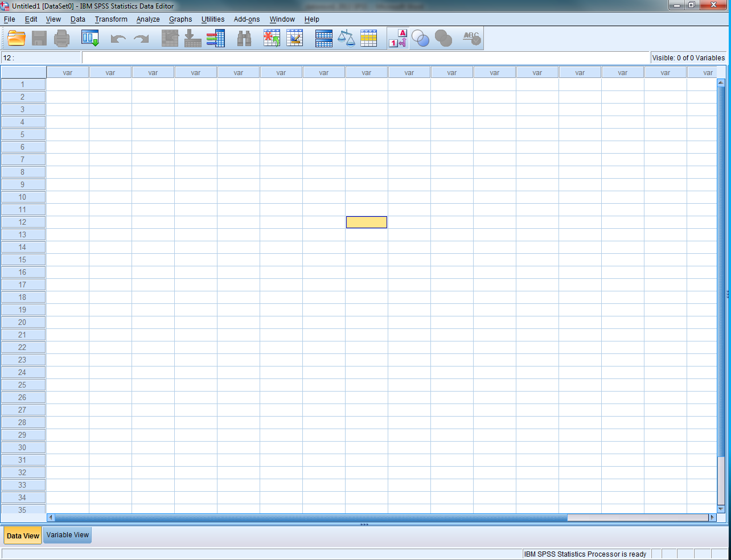Click the Use Variable Sets icon
Screen dimensions: 731x560
421,39
